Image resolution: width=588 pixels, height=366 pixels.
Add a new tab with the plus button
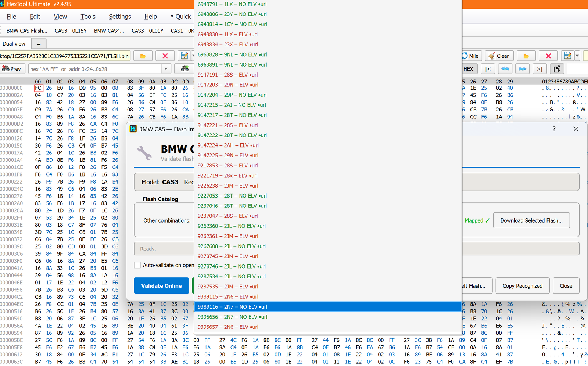pyautogui.click(x=39, y=44)
